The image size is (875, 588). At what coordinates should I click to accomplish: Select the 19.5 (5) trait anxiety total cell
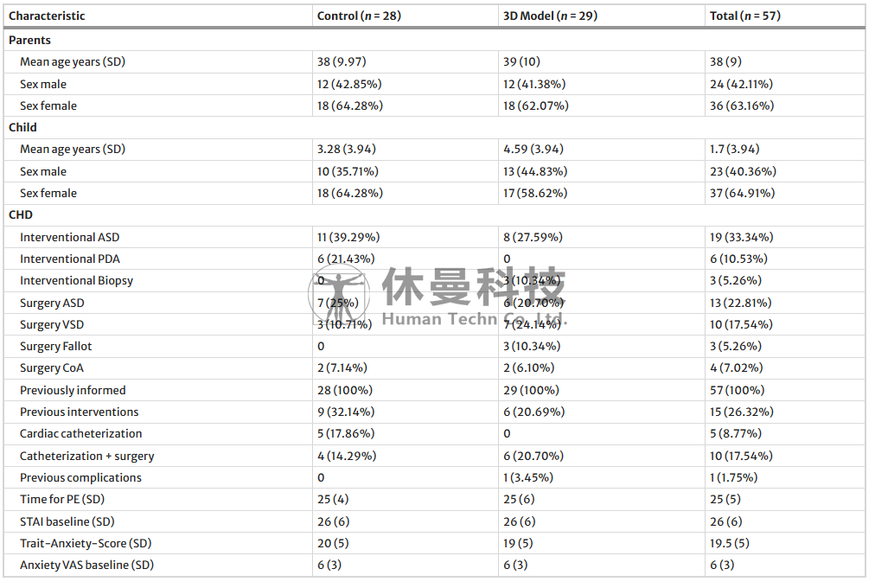[x=730, y=543]
